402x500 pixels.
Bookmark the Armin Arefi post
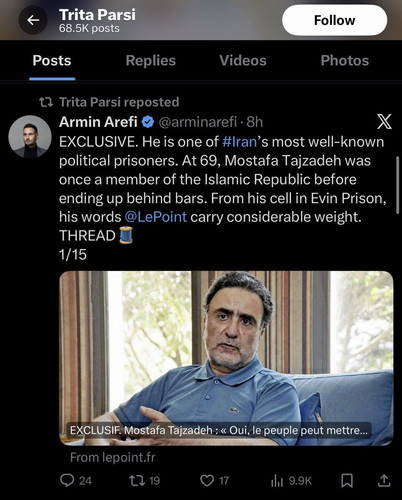pyautogui.click(x=347, y=480)
